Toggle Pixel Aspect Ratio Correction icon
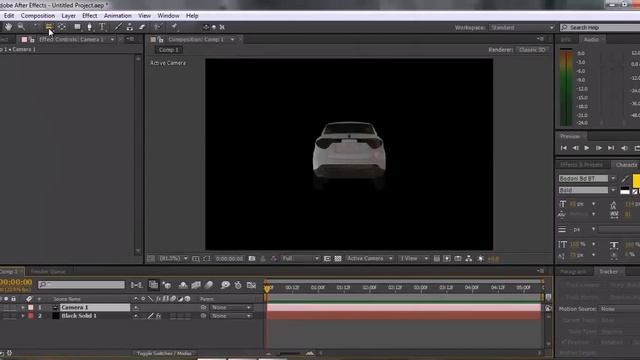 (x=437, y=259)
